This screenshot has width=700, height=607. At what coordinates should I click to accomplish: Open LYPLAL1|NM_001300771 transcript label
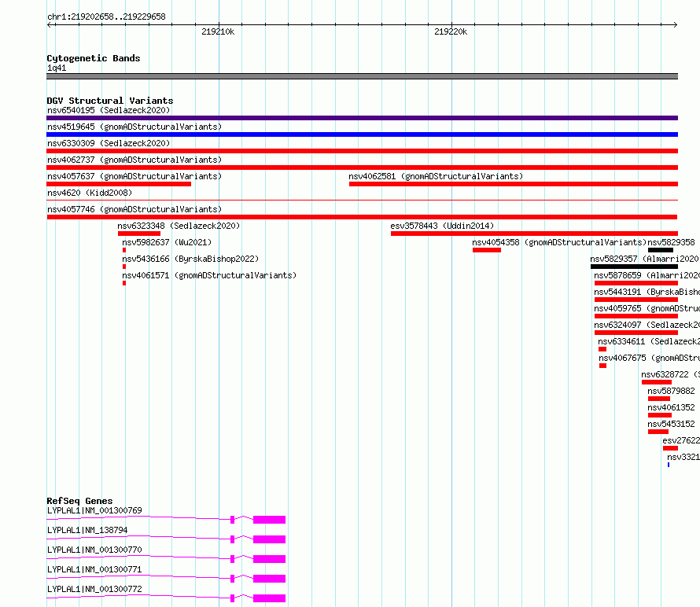pyautogui.click(x=94, y=569)
